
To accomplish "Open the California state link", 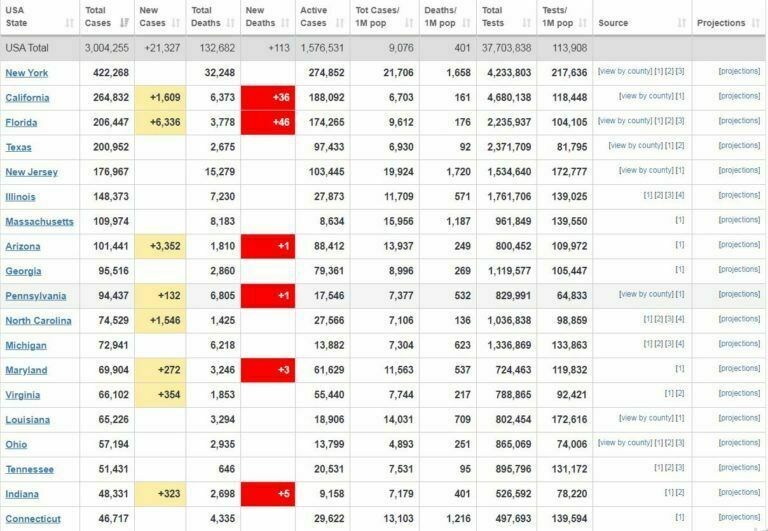I will (28, 98).
